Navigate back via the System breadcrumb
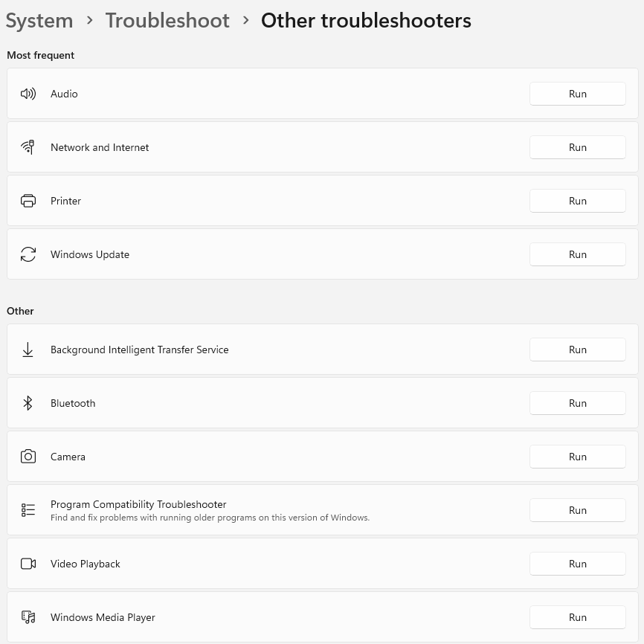The width and height of the screenshot is (644, 644). coord(39,21)
